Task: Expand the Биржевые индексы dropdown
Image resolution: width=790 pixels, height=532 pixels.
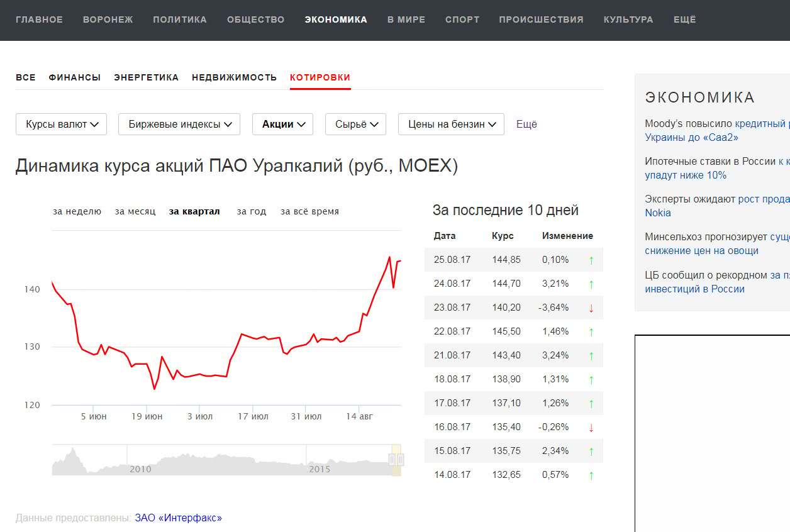Action: click(179, 125)
